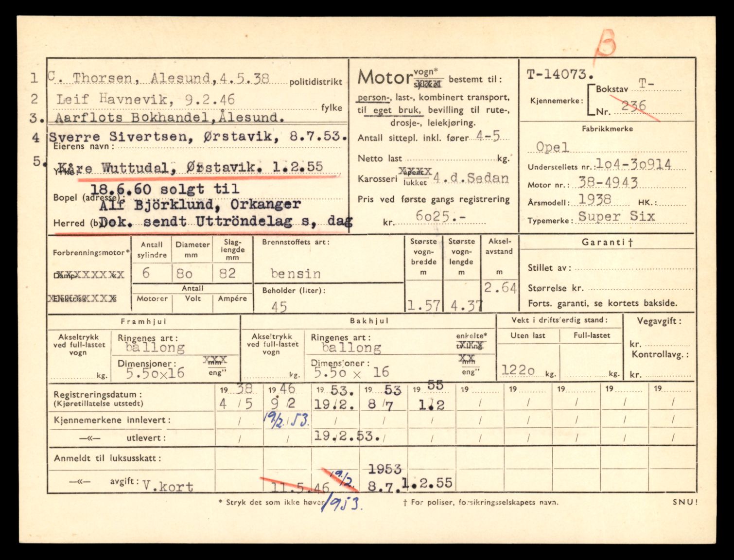Click the Super Six type entry
Screen dimensions: 734x560
[x=616, y=217]
